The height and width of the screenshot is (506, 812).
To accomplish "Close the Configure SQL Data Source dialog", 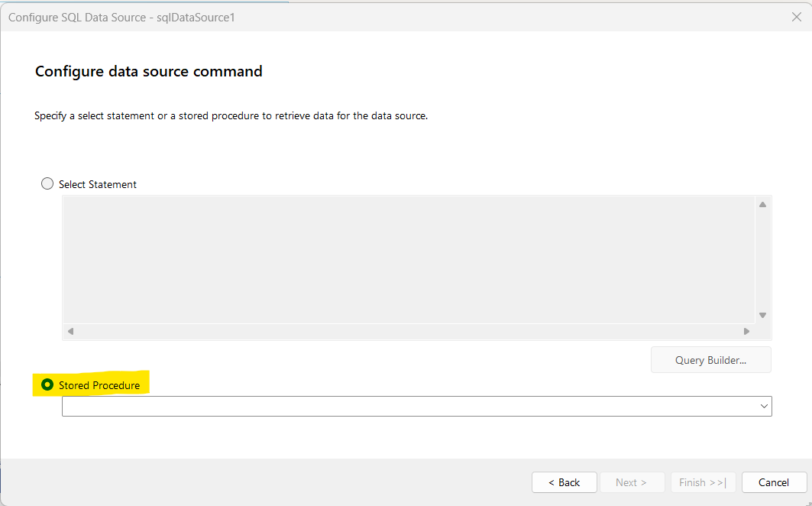I will click(797, 17).
